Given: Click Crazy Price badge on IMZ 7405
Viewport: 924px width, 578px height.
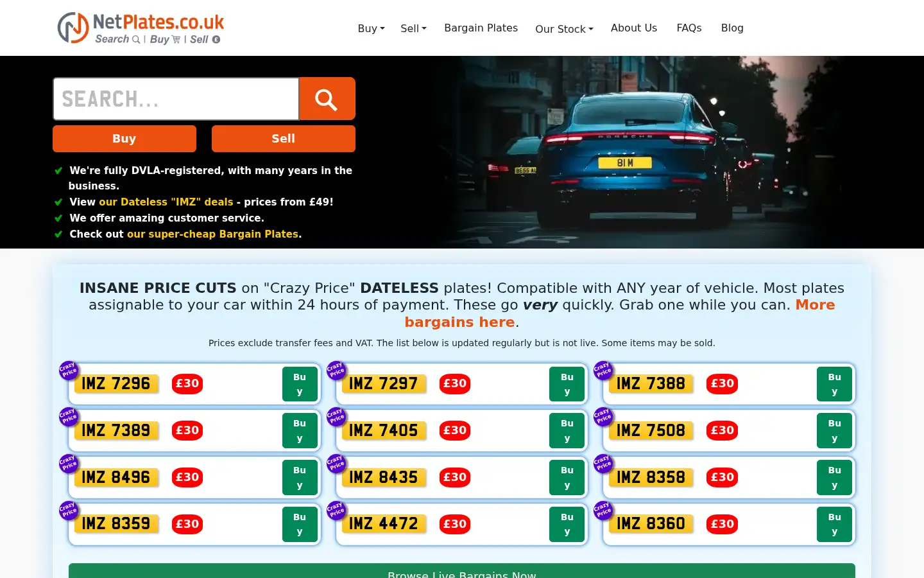Looking at the screenshot, I should (x=336, y=417).
